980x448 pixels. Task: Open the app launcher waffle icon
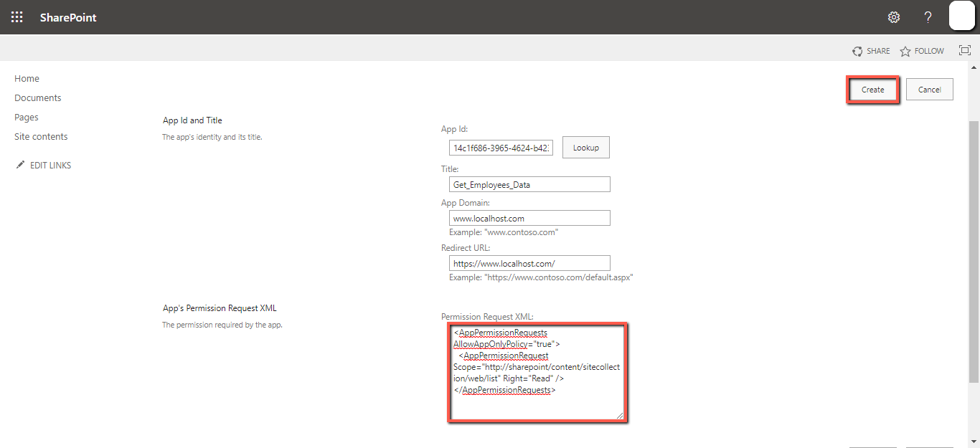click(17, 17)
